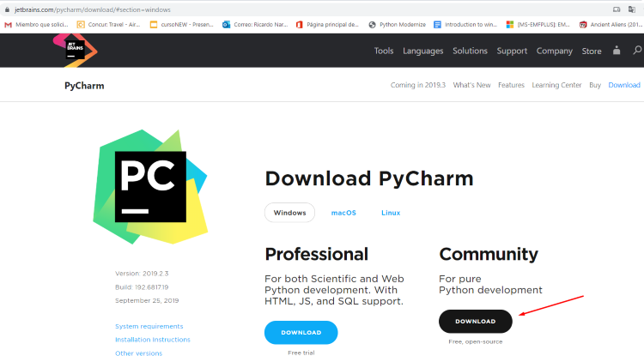Open the Introduction to win... bookmark
Viewport: 644px width, 356px height.
[465, 25]
